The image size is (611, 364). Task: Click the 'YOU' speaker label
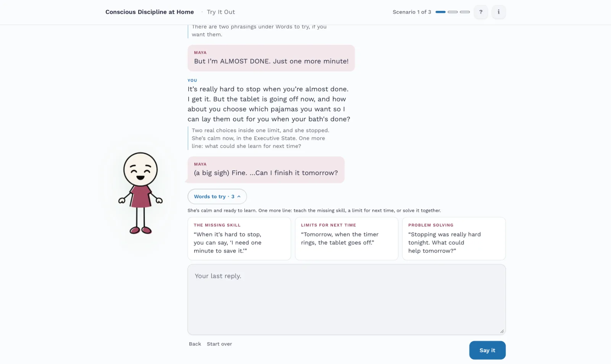192,80
